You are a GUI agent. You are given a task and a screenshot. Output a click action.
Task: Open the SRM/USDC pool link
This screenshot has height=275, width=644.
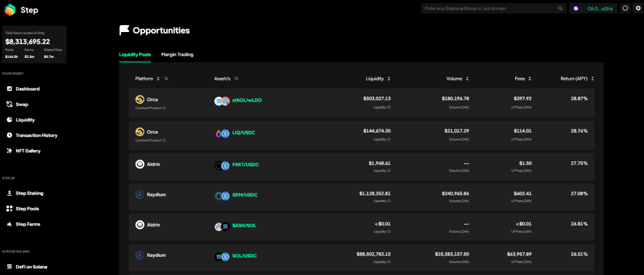245,195
